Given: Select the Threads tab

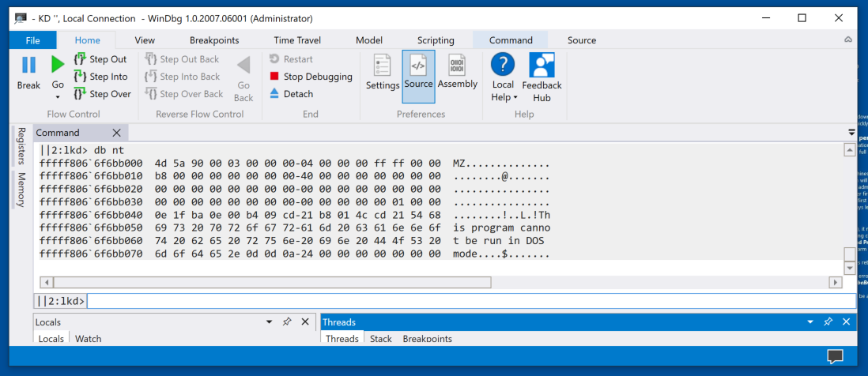Looking at the screenshot, I should coord(342,338).
